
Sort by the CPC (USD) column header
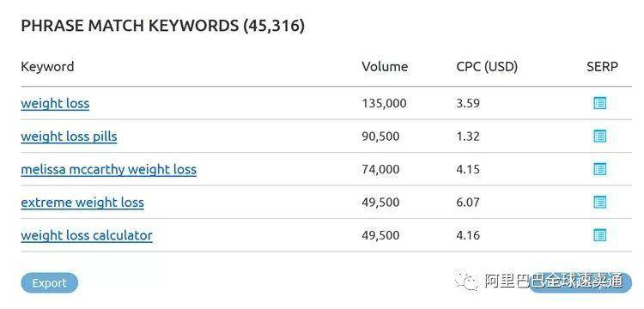tap(487, 67)
